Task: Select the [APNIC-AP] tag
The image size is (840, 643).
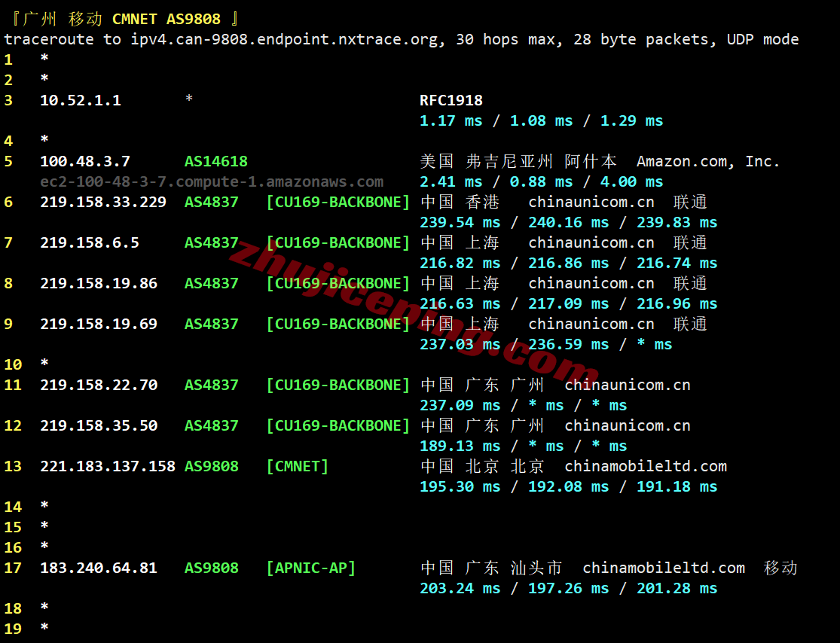Action: tap(310, 568)
